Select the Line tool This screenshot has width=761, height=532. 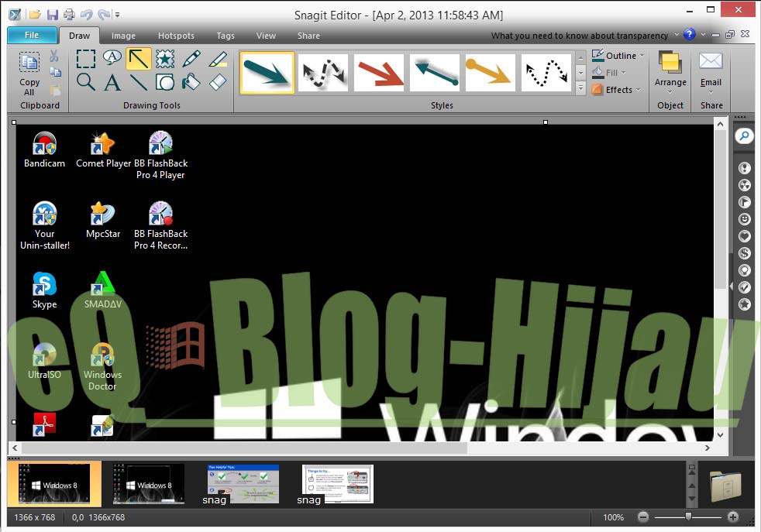[x=139, y=82]
